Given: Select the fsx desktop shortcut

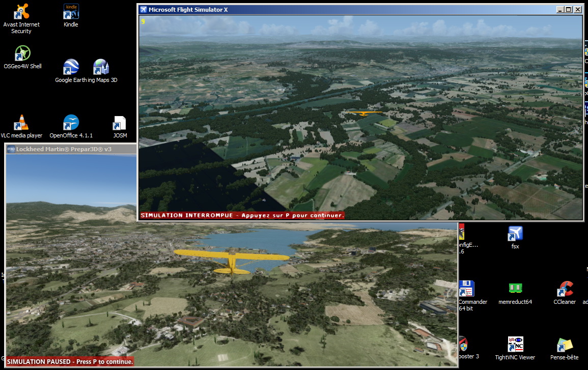Looking at the screenshot, I should (x=515, y=234).
